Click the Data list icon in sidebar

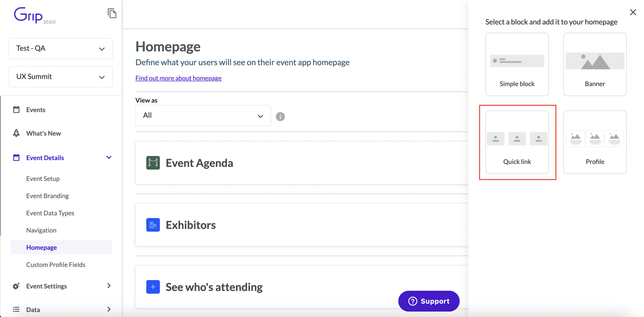tap(16, 309)
